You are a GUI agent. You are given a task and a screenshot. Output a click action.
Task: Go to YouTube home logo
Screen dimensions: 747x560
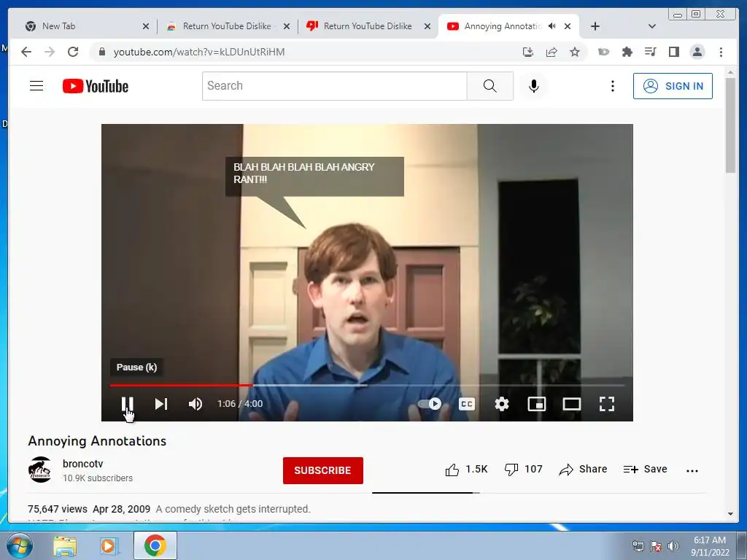pyautogui.click(x=96, y=86)
